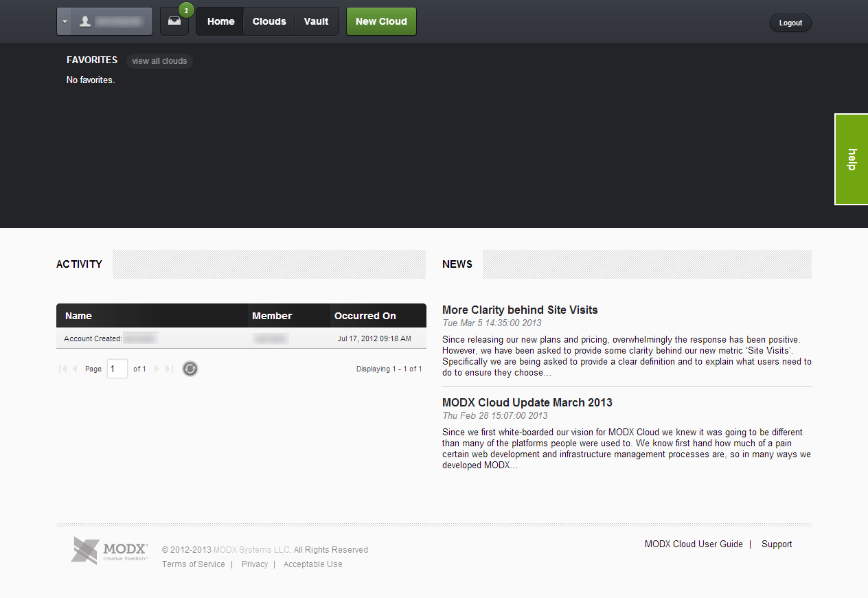This screenshot has width=868, height=598.
Task: Open the Acceptable Use link
Action: (x=312, y=564)
